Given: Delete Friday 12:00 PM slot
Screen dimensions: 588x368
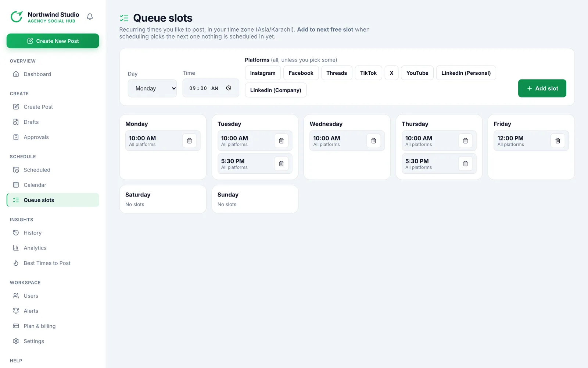Looking at the screenshot, I should (557, 141).
